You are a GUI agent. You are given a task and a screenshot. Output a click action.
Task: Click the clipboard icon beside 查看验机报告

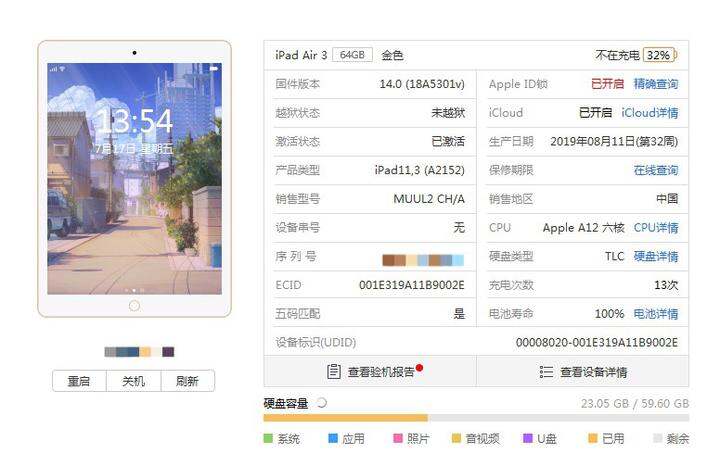(x=334, y=371)
